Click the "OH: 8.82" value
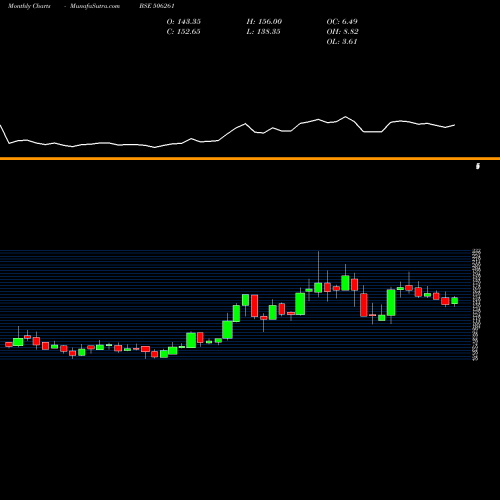This screenshot has width=500, height=500. pyautogui.click(x=342, y=32)
